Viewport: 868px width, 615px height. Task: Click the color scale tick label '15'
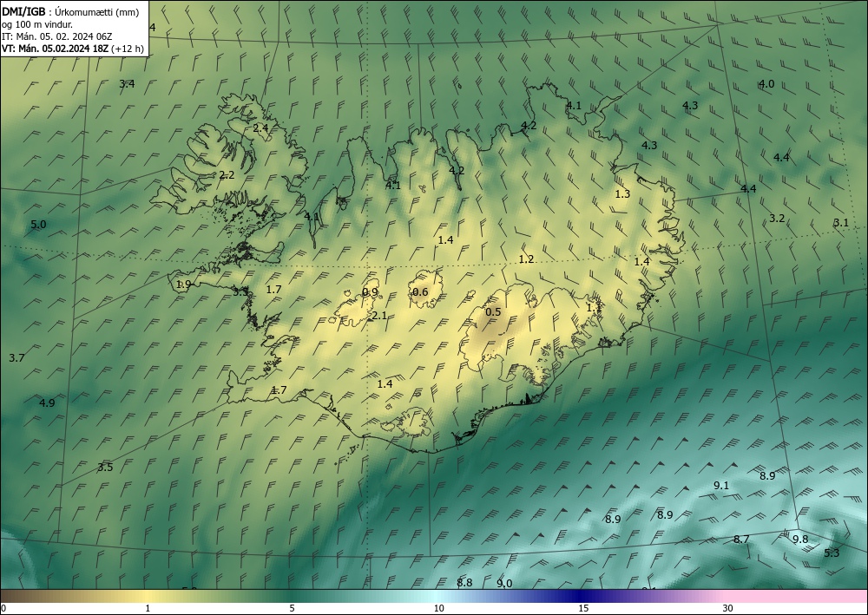click(583, 608)
